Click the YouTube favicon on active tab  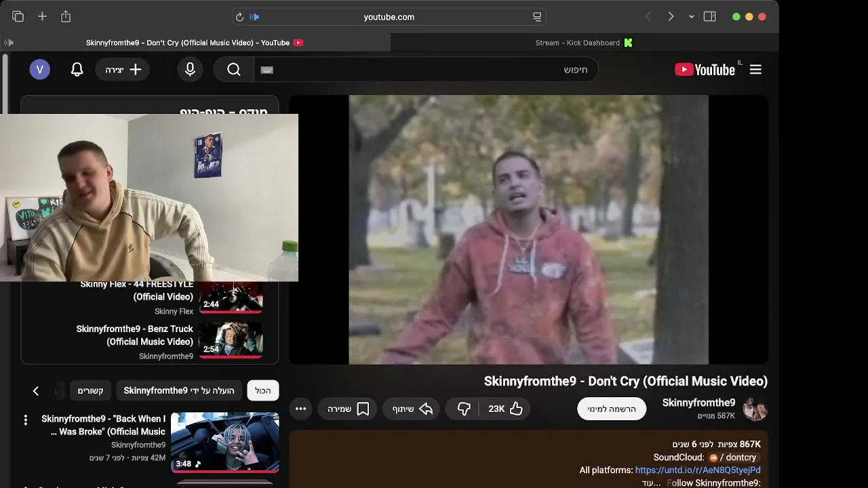pyautogui.click(x=298, y=43)
